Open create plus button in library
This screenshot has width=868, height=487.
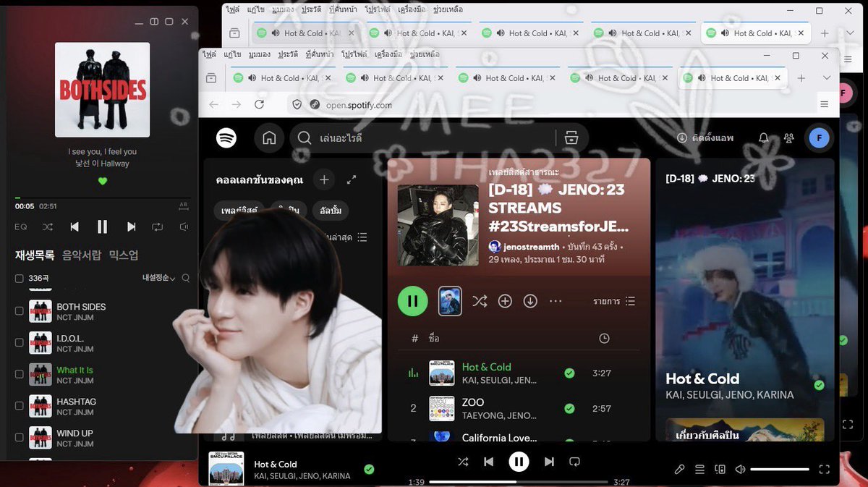tap(324, 179)
